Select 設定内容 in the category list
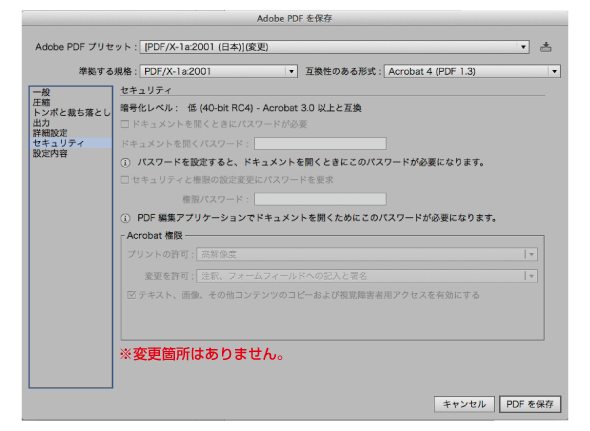 click(71, 153)
